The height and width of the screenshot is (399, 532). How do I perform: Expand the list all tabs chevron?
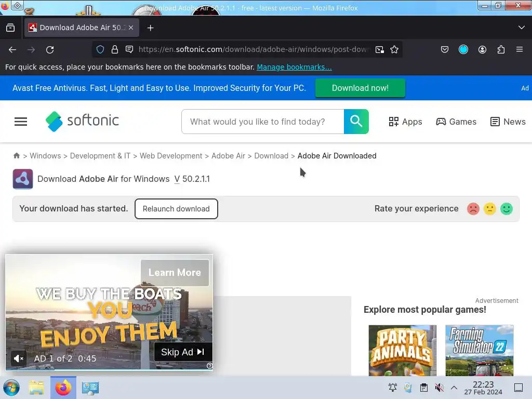click(522, 28)
